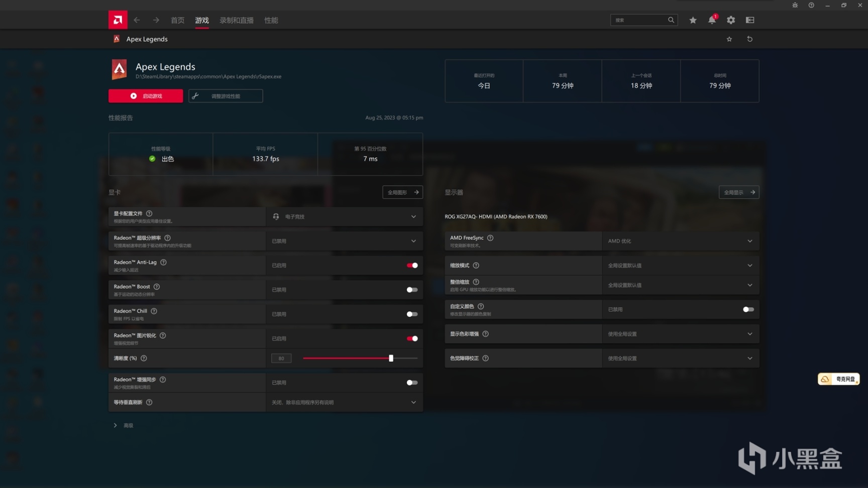
Task: Click the 调整游戏性能 button
Action: pyautogui.click(x=226, y=96)
